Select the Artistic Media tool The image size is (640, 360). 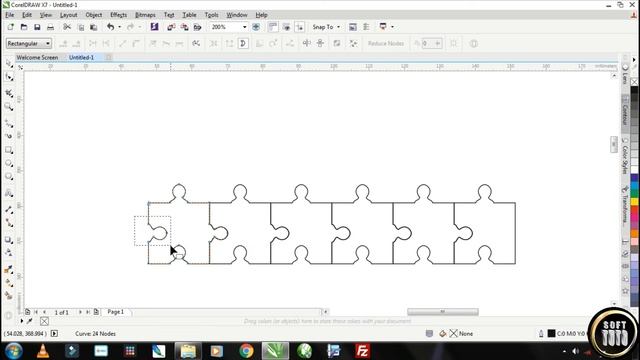click(x=9, y=136)
